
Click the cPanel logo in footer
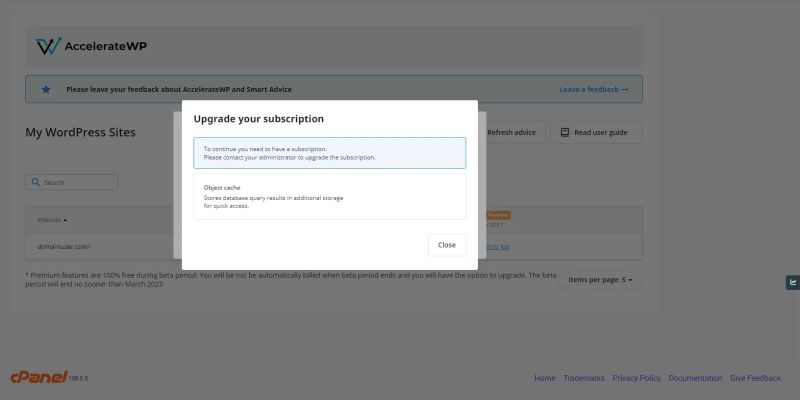point(39,377)
